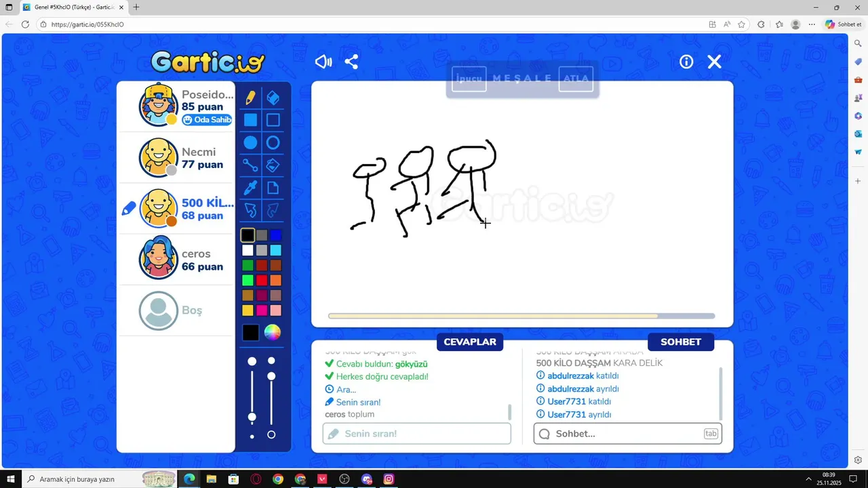Viewport: 868px width, 488px height.
Task: Open Opera from the taskbar
Action: click(x=256, y=479)
